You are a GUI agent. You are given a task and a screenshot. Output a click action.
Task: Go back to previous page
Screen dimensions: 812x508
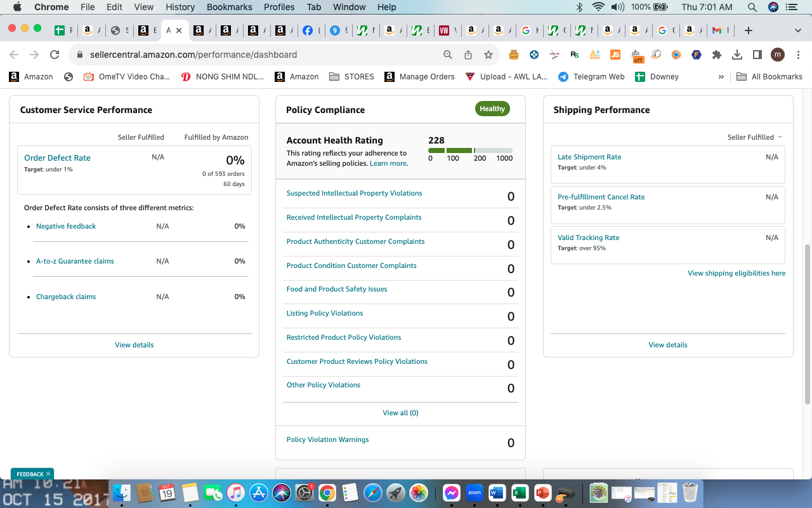14,55
